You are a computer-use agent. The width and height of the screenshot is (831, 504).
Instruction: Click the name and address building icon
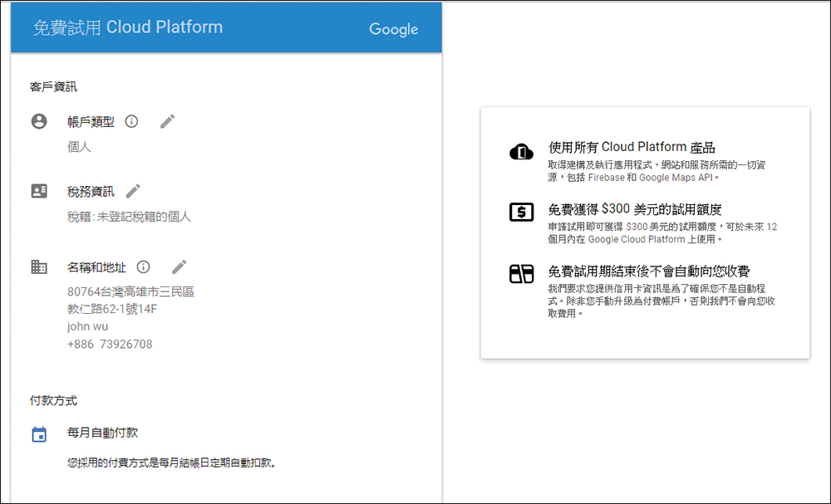39,267
